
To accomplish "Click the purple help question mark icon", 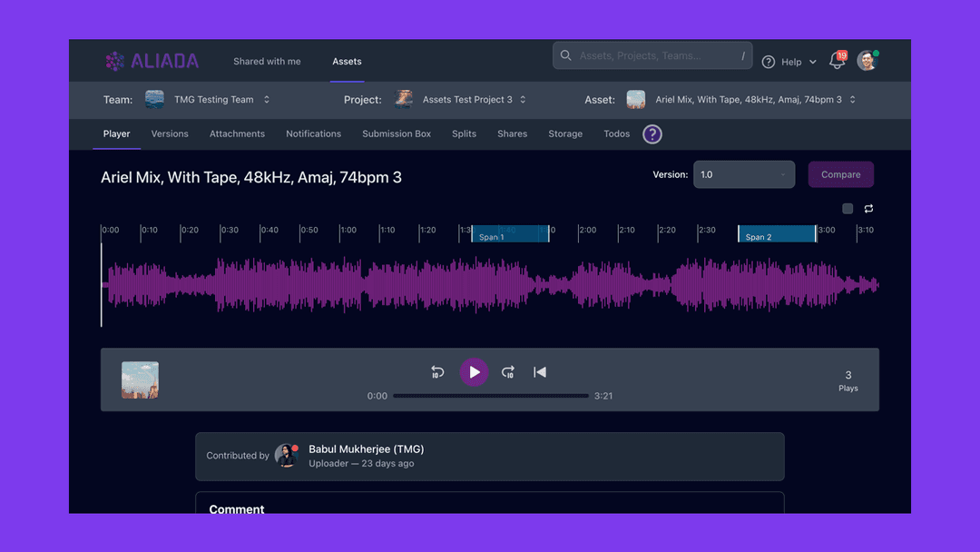I will coord(652,134).
